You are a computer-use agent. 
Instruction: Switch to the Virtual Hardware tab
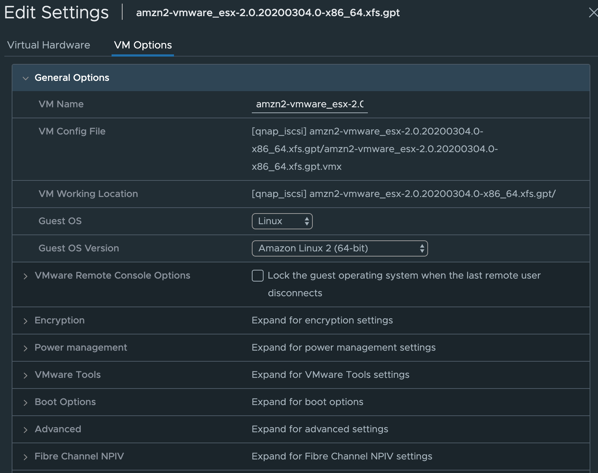click(48, 45)
